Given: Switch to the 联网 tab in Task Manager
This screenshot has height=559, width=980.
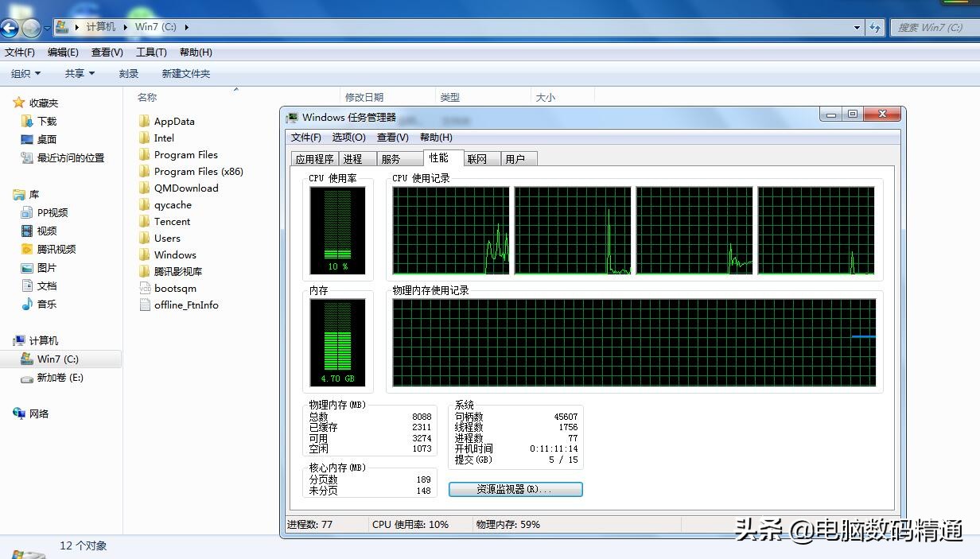Looking at the screenshot, I should click(x=477, y=159).
